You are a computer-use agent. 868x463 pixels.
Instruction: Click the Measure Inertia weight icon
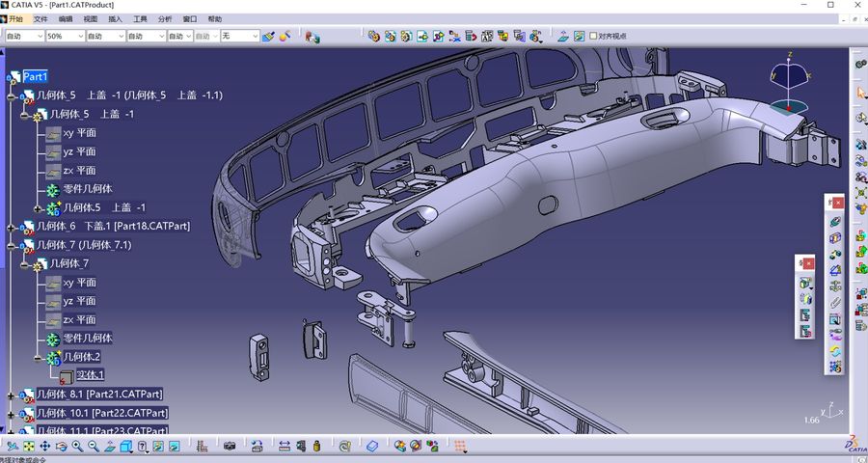316,446
